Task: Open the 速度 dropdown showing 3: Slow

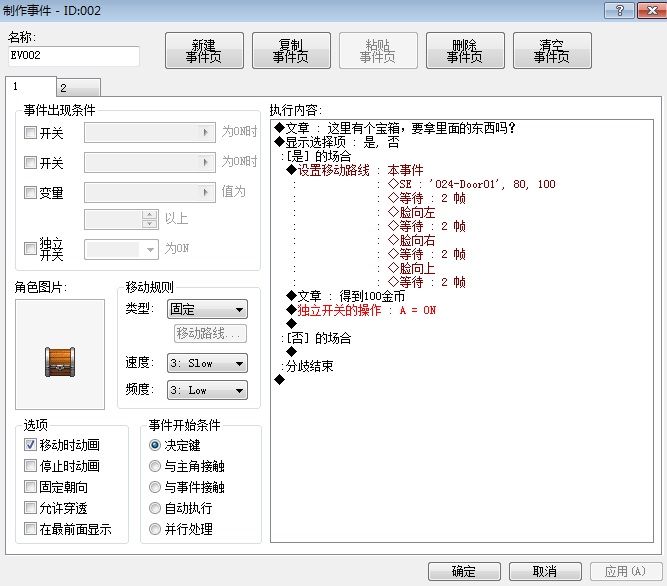Action: (x=207, y=363)
